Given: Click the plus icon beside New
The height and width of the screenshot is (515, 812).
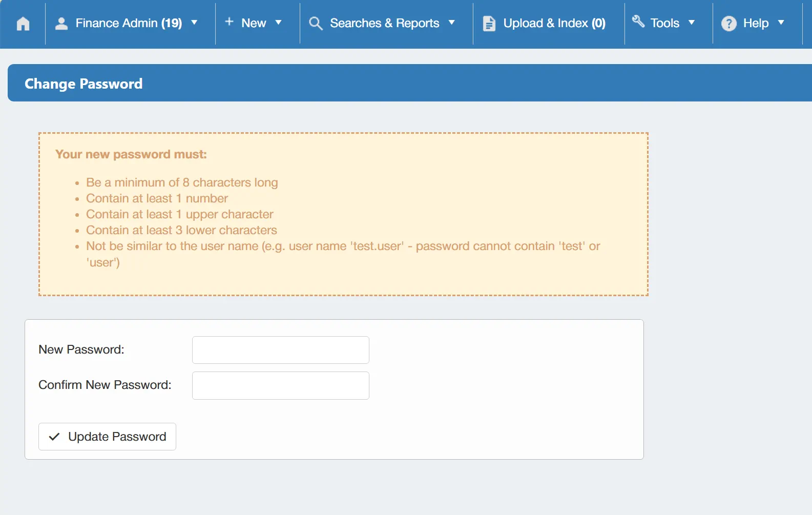Looking at the screenshot, I should [230, 22].
